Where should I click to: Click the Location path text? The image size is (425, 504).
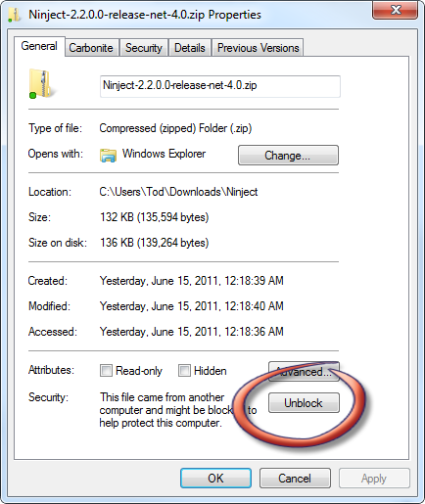pos(178,192)
